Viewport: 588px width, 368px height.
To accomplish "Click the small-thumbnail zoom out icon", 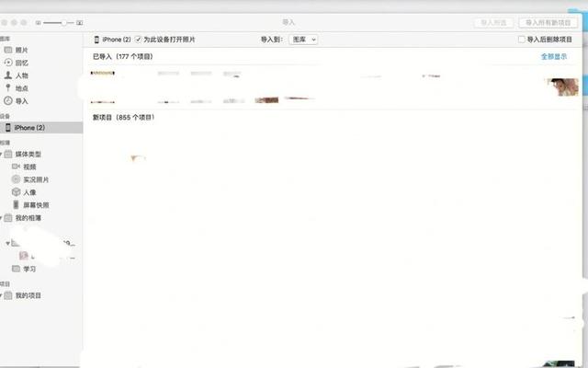I will pos(39,23).
